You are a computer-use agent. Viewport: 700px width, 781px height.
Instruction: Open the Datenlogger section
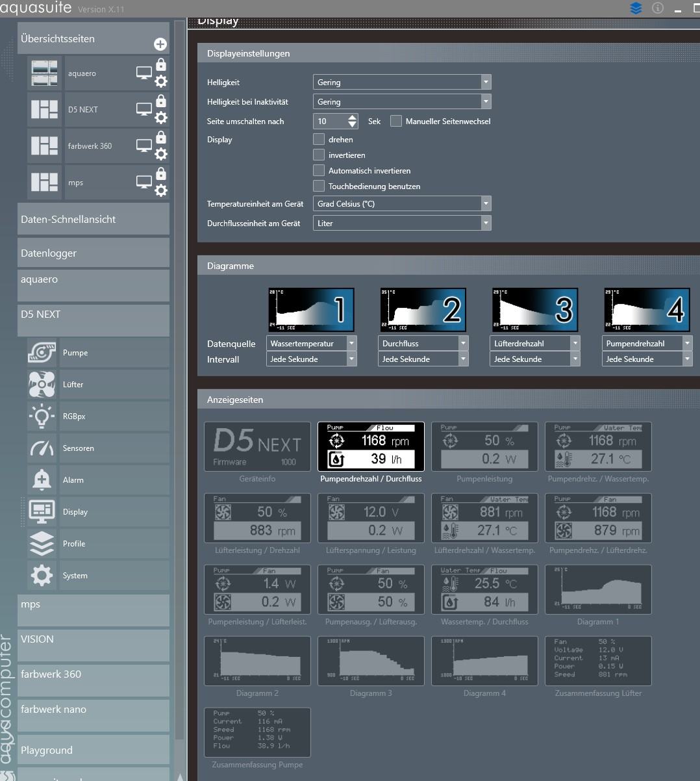(x=94, y=253)
